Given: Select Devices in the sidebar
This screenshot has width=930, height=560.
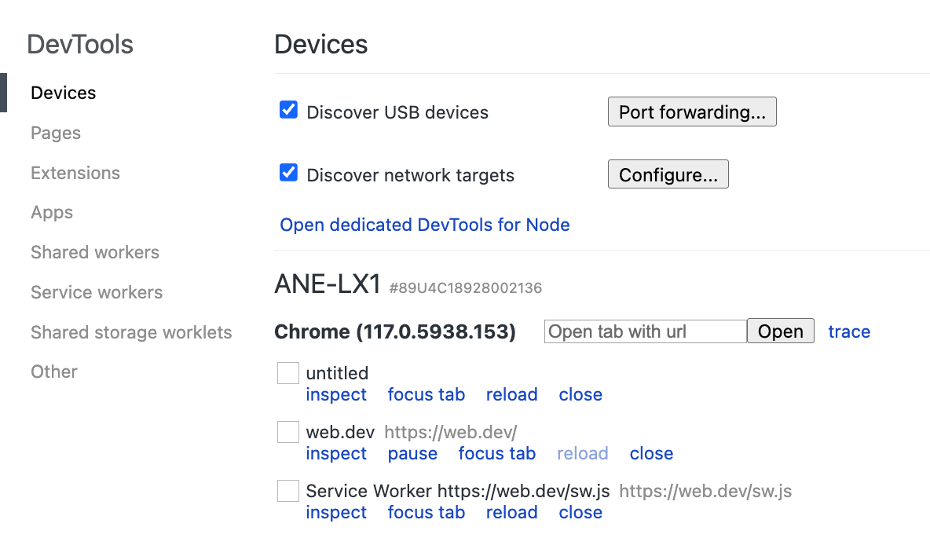Looking at the screenshot, I should coord(64,93).
